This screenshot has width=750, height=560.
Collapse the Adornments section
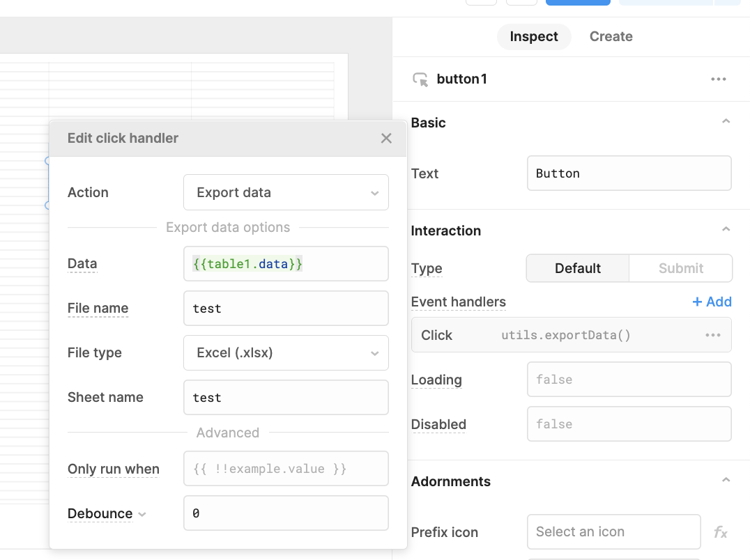point(726,480)
